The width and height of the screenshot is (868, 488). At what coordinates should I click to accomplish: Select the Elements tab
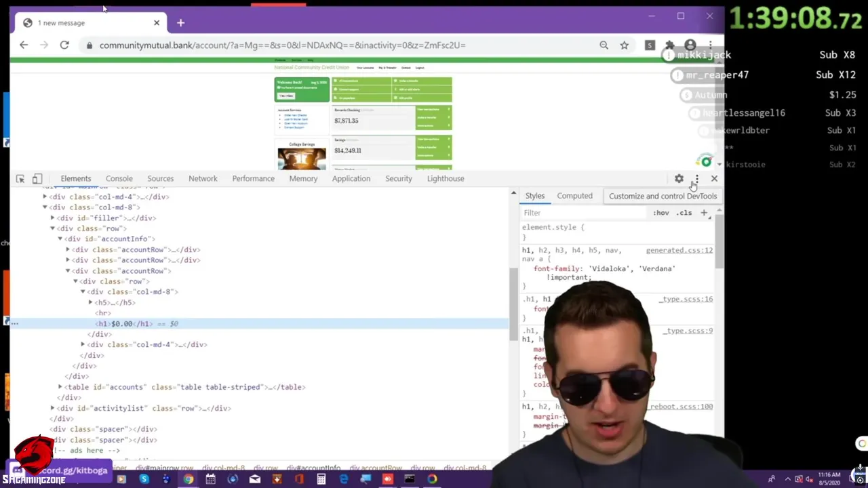click(x=76, y=179)
